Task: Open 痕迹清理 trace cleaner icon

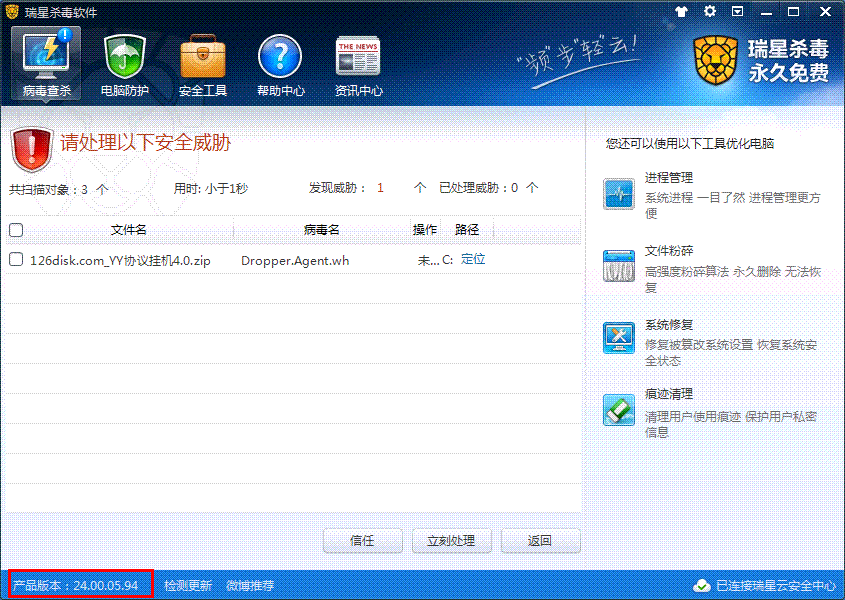Action: tap(619, 410)
